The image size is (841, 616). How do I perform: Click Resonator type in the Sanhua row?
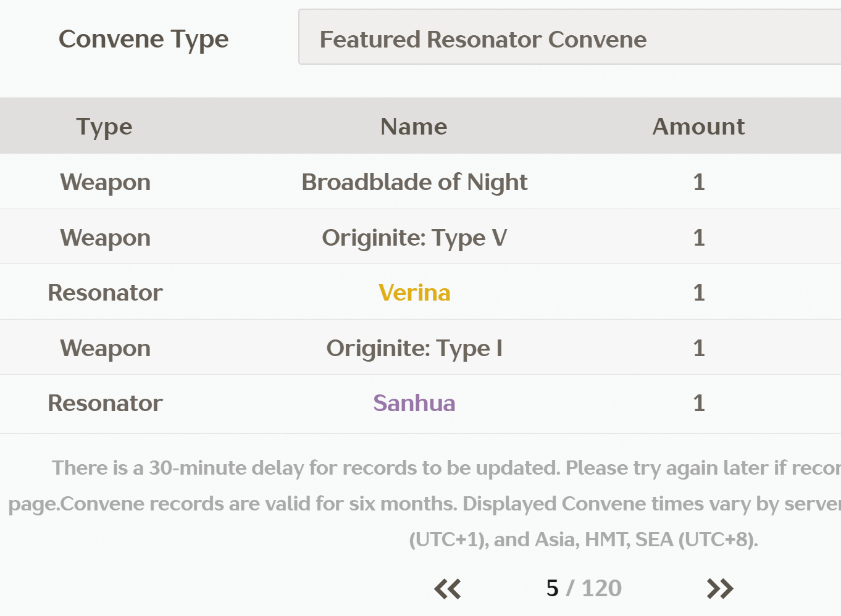click(x=105, y=403)
